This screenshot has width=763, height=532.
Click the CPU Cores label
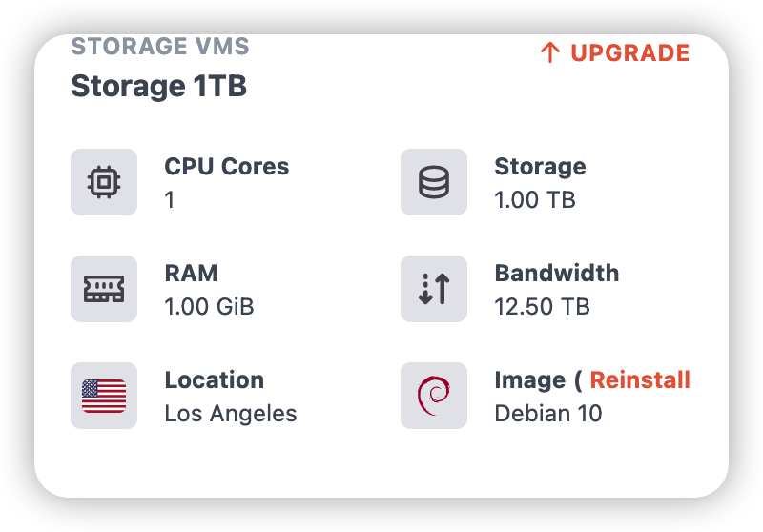click(x=227, y=166)
